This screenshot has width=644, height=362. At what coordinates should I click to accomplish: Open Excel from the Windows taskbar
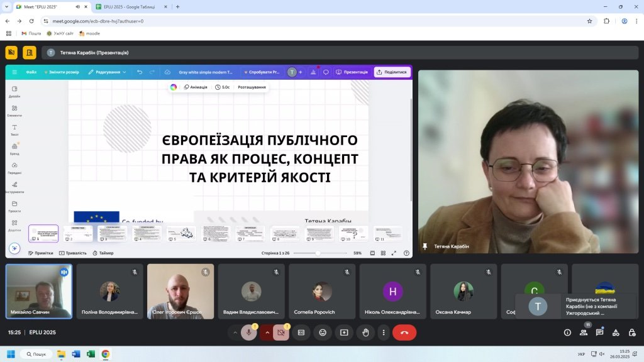[91, 354]
